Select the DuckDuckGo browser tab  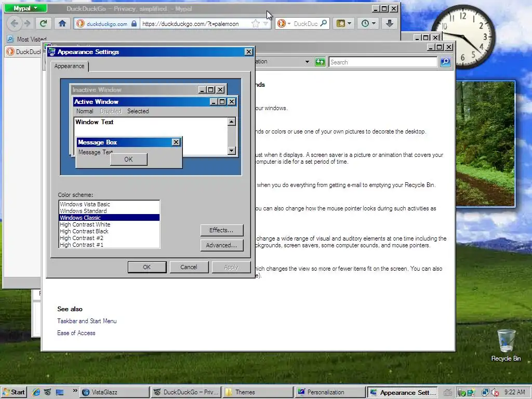tap(24, 51)
